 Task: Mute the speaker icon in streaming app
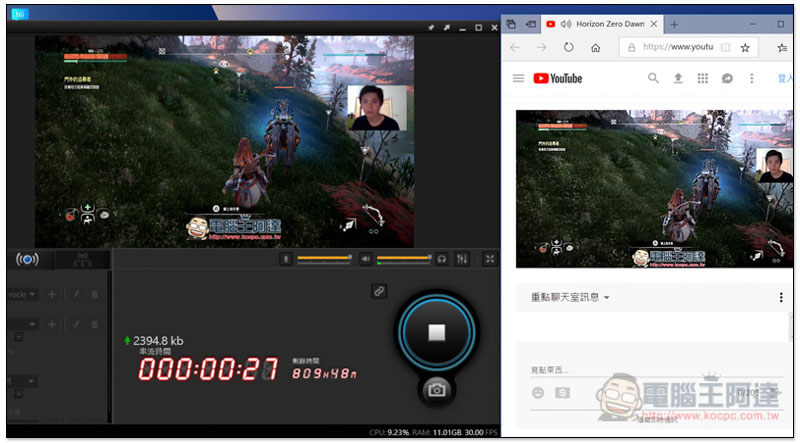point(365,259)
